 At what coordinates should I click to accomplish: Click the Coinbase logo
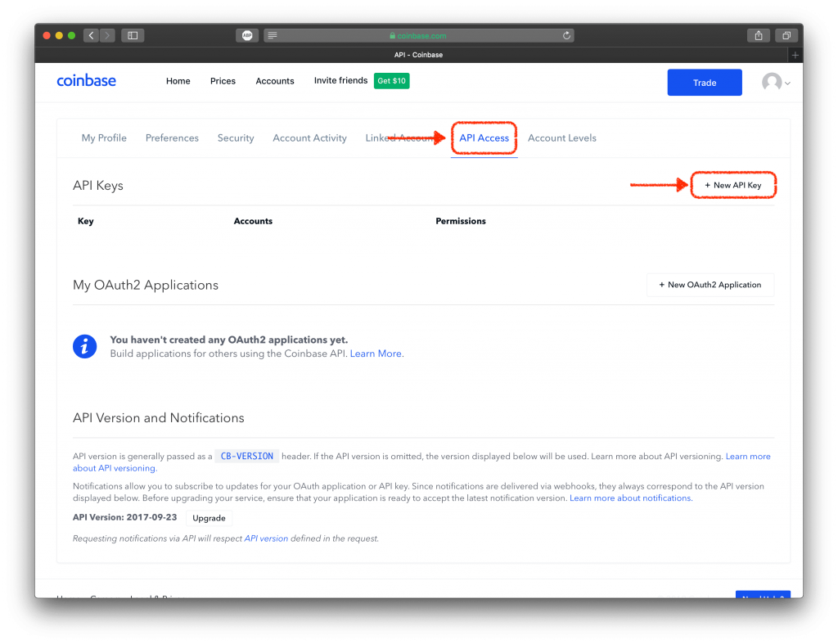(x=86, y=81)
